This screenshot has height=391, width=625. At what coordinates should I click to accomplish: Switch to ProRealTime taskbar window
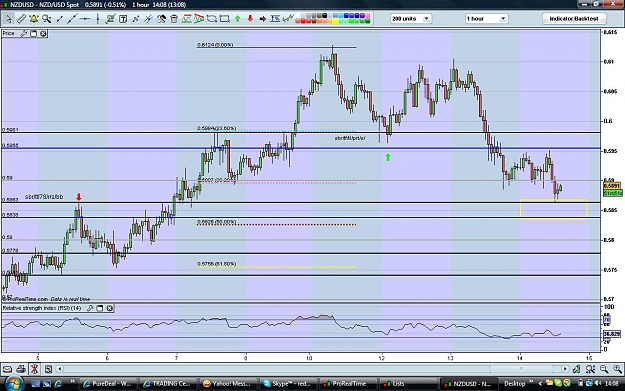click(348, 384)
